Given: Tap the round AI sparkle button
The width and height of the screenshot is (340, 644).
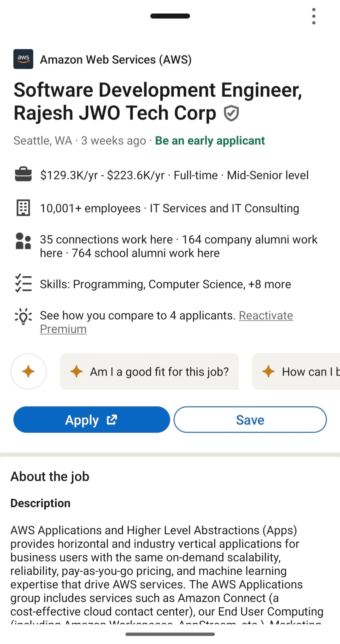Looking at the screenshot, I should 28,371.
